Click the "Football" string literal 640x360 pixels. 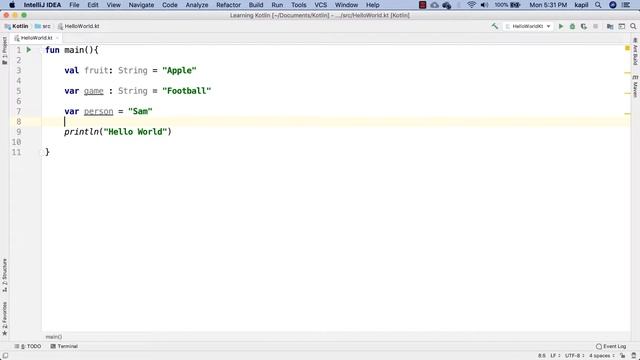[x=187, y=91]
